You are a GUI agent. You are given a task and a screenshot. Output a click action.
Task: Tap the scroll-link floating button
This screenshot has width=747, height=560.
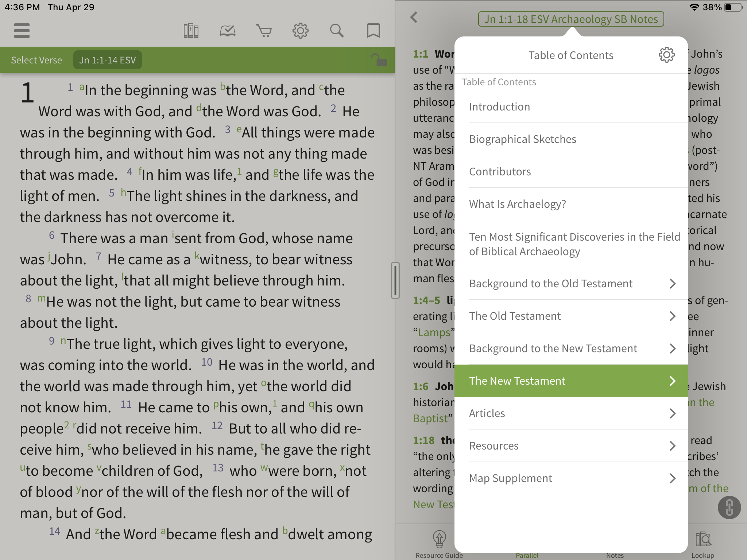tap(729, 507)
